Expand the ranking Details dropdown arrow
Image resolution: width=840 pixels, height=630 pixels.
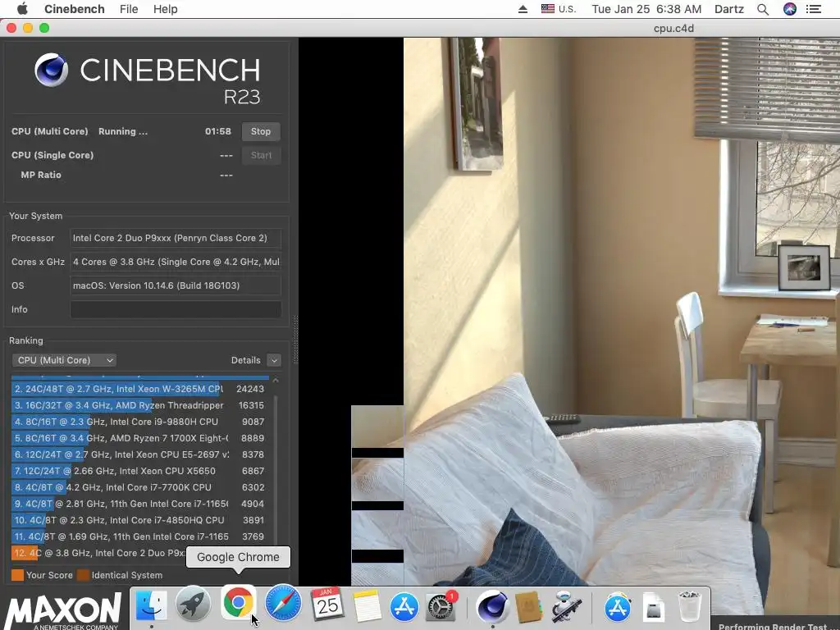[274, 361]
